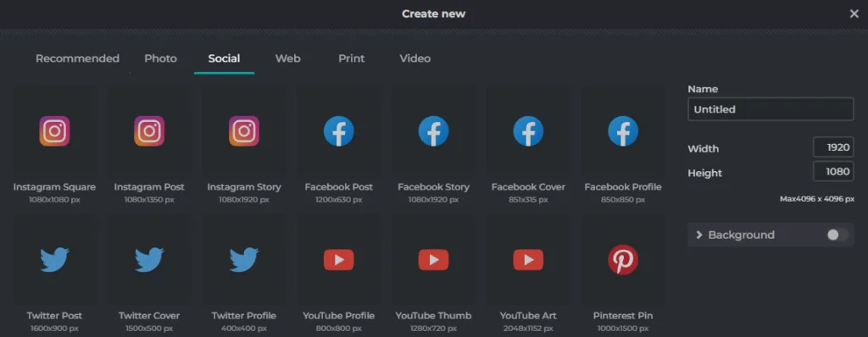This screenshot has width=868, height=337.
Task: Pick the Facebook Cover template icon
Action: click(x=528, y=131)
